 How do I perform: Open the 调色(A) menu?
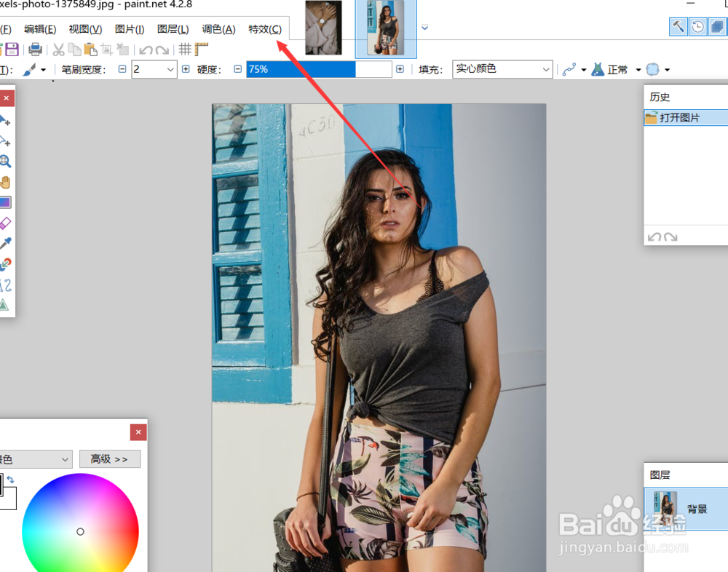point(218,29)
